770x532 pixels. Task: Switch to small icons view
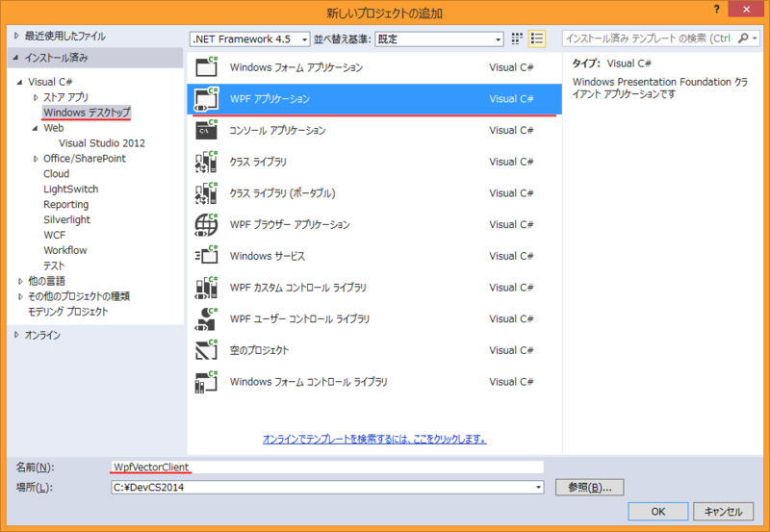click(517, 38)
